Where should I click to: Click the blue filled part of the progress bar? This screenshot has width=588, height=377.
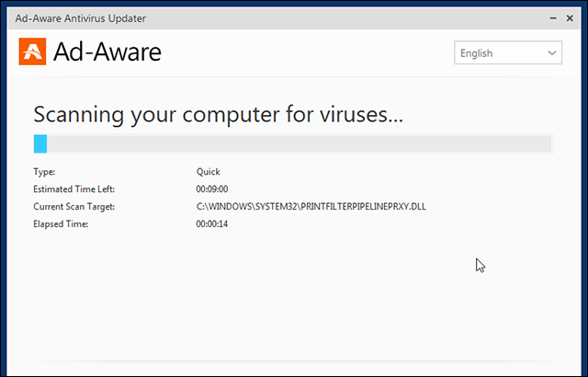click(x=40, y=143)
